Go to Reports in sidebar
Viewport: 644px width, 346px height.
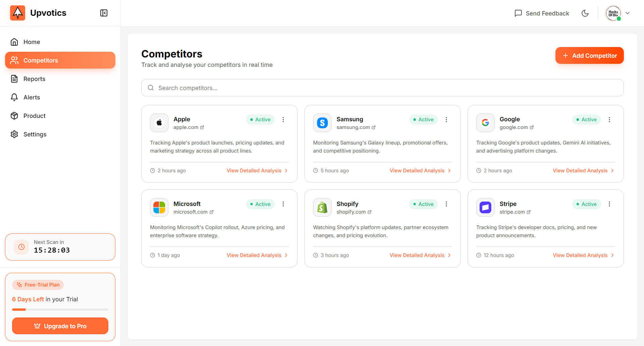point(34,79)
